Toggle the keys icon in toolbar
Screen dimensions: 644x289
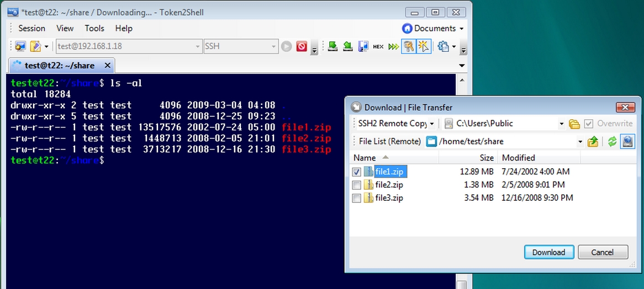408,46
